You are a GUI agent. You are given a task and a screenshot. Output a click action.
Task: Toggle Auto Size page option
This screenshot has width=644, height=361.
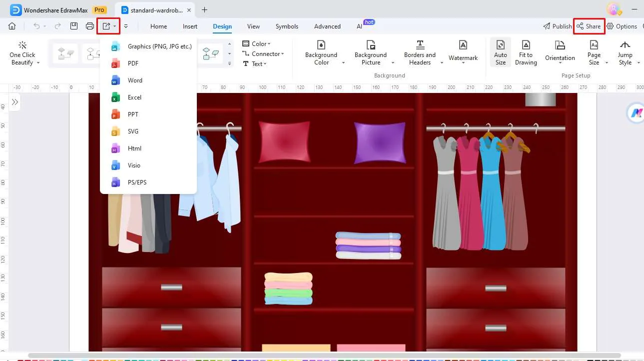point(501,52)
